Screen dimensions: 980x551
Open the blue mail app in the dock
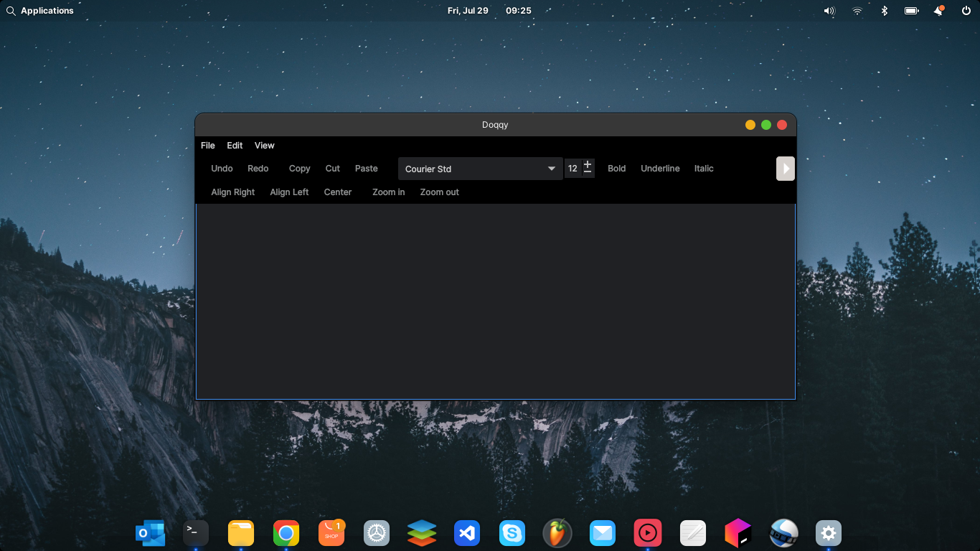[x=603, y=533]
